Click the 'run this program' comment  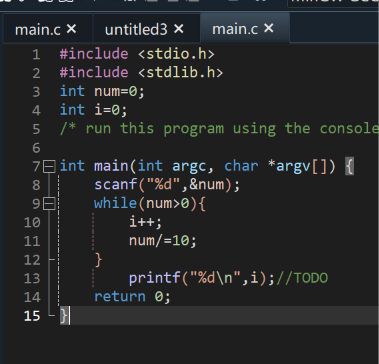pyautogui.click(x=219, y=129)
